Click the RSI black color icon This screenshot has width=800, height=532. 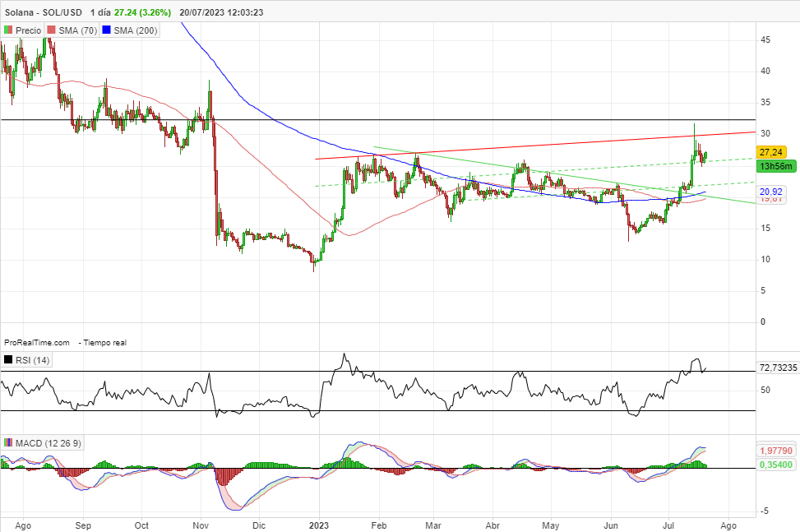pyautogui.click(x=8, y=359)
